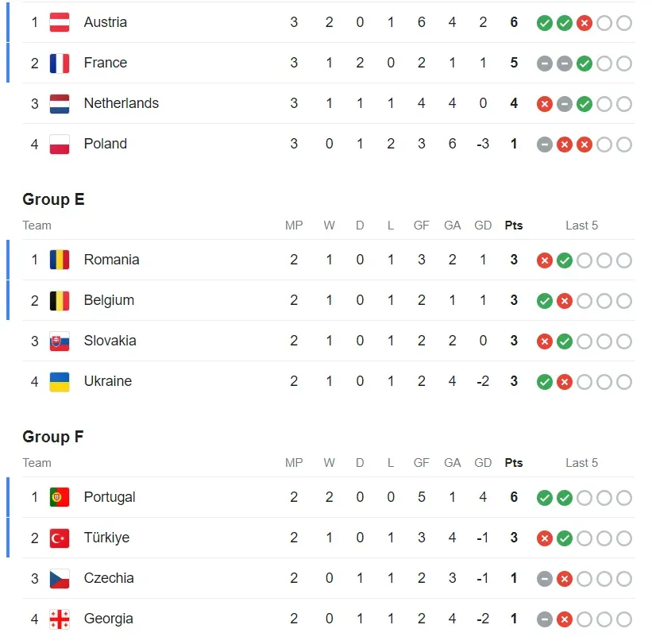Click the Georgia flag icon

pos(60,619)
